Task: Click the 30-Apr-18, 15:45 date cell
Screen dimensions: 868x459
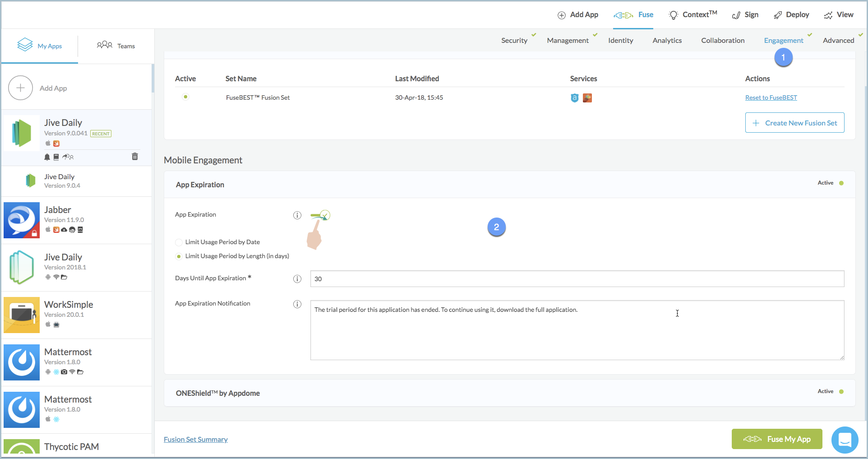Action: click(419, 97)
